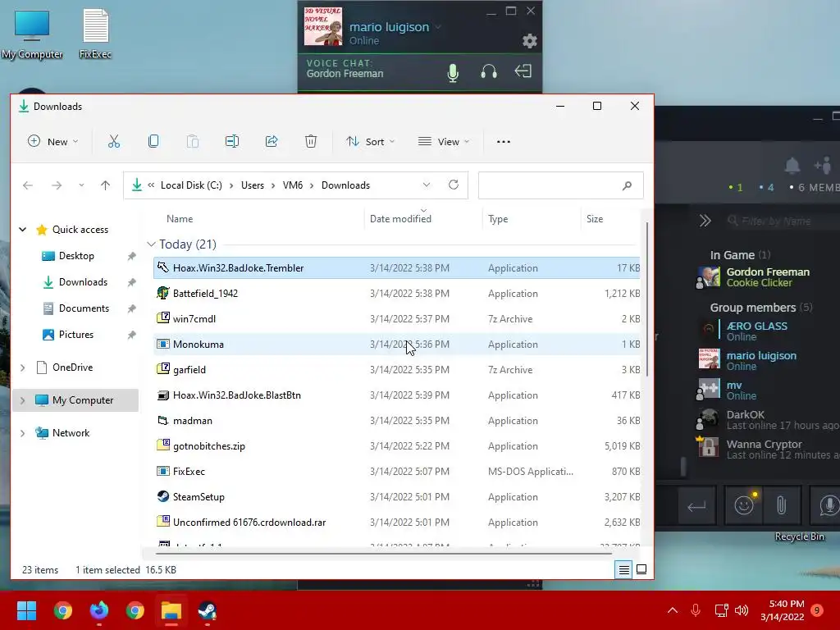Image resolution: width=840 pixels, height=630 pixels.
Task: Click the volume speaker tray icon
Action: pyautogui.click(x=742, y=610)
